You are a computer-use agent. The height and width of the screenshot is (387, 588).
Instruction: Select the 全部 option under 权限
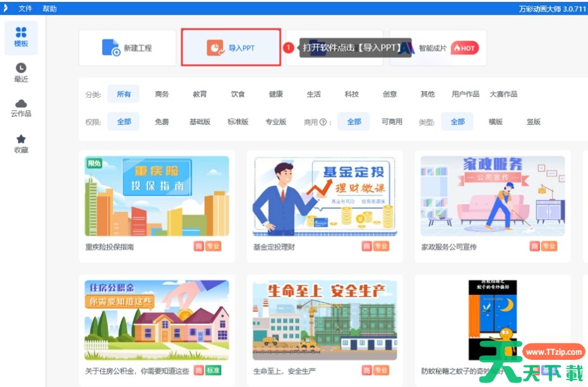point(124,121)
